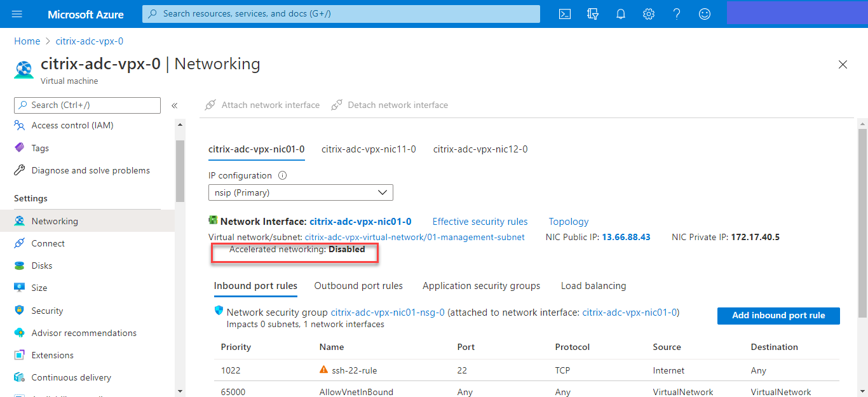
Task: Launch Cloud Shell from the top bar
Action: pos(564,14)
